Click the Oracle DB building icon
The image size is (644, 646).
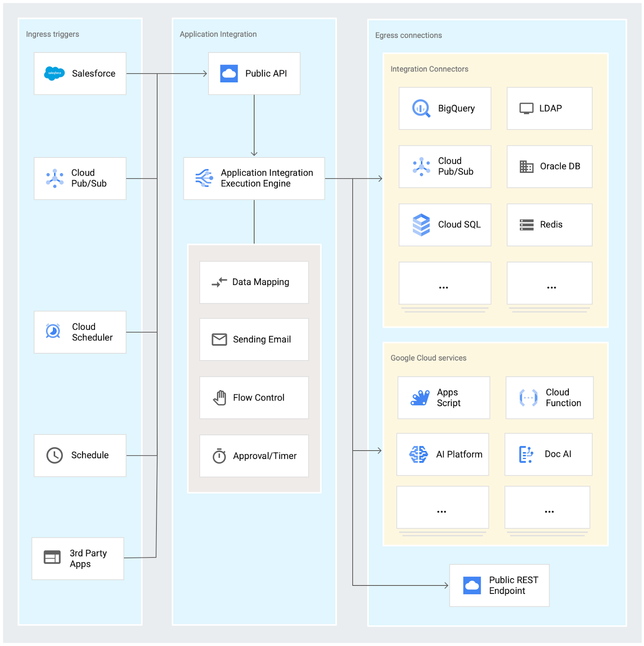[526, 166]
